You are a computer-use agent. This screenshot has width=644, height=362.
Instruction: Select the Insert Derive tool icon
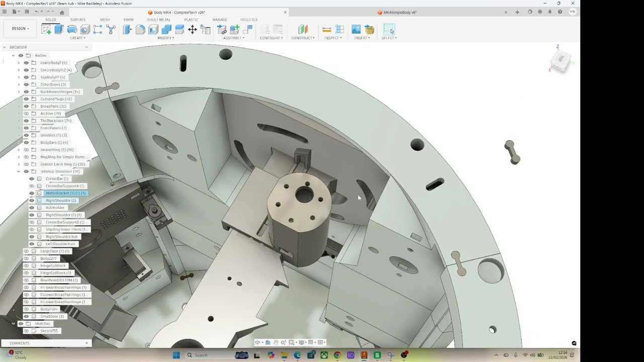[369, 30]
